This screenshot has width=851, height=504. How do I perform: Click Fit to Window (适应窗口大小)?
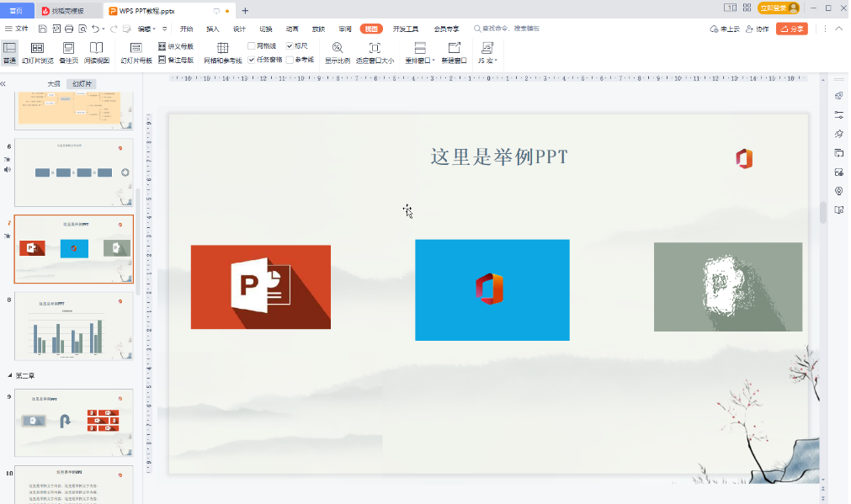point(375,52)
